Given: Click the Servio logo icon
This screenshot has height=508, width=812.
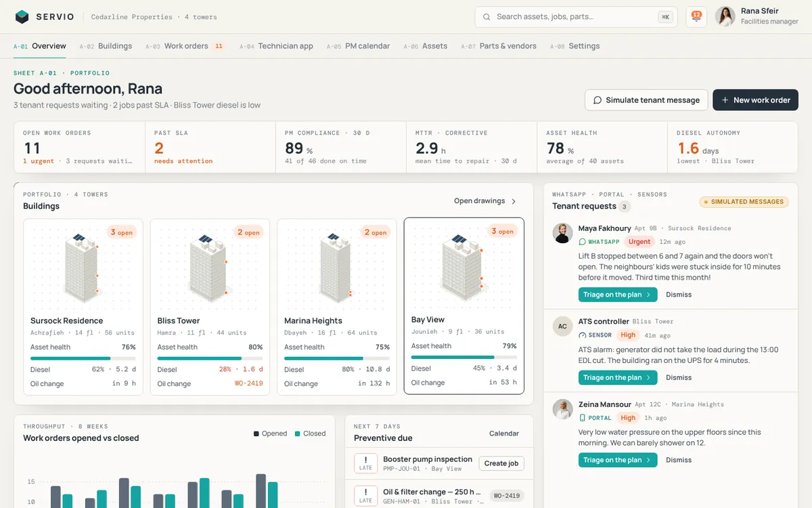Looking at the screenshot, I should [x=22, y=17].
